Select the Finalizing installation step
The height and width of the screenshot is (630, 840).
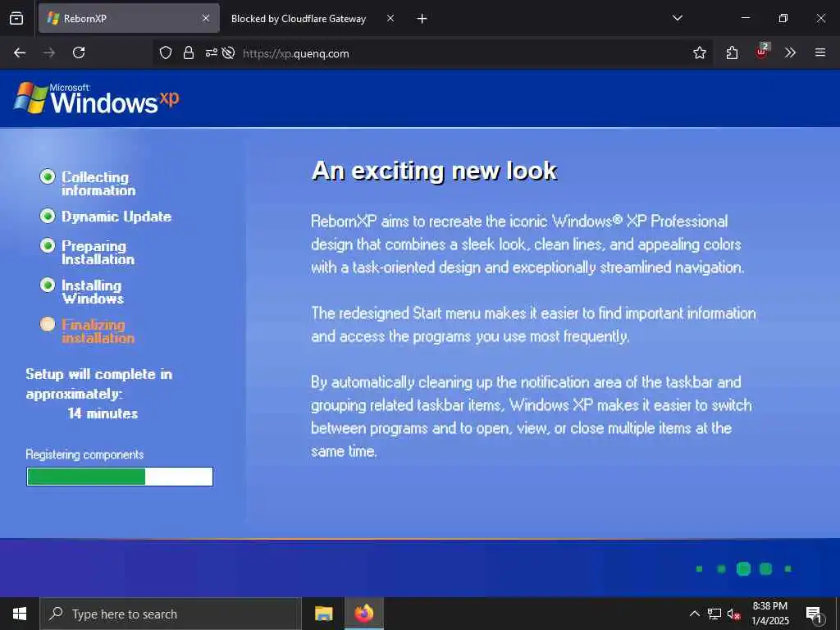87,331
